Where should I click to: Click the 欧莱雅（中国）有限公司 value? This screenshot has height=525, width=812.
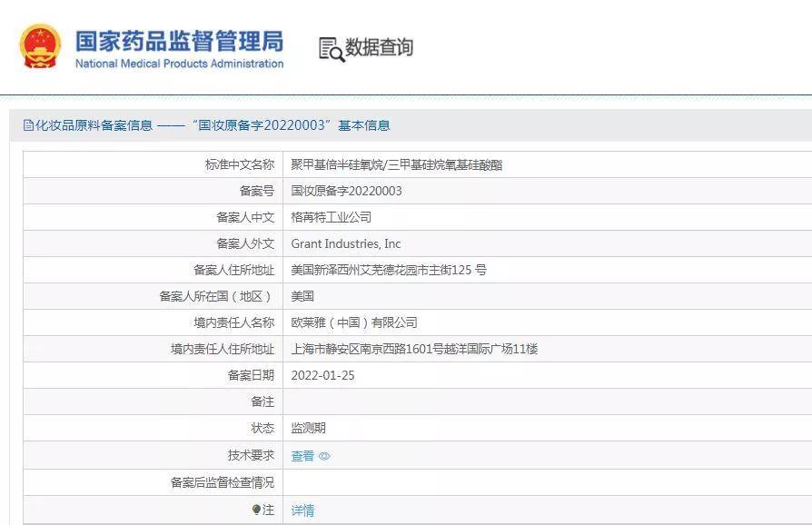[x=354, y=322]
